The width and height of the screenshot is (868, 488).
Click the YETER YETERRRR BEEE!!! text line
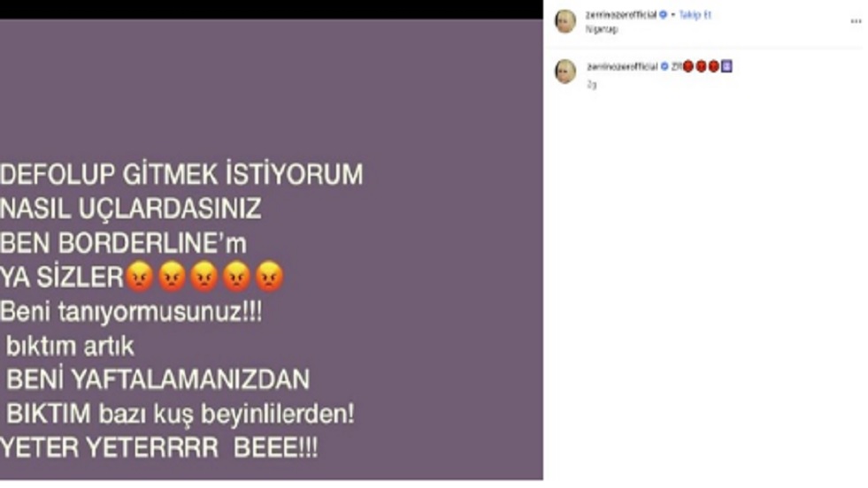(x=159, y=447)
